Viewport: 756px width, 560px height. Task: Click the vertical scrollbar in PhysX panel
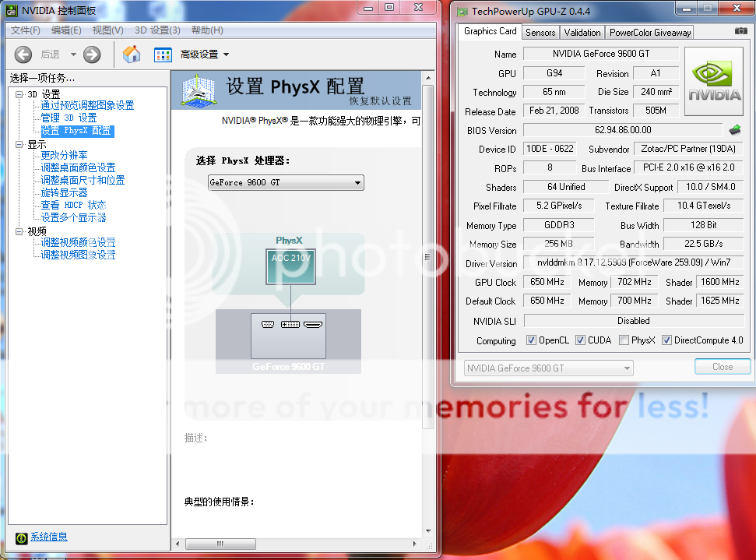click(427, 257)
